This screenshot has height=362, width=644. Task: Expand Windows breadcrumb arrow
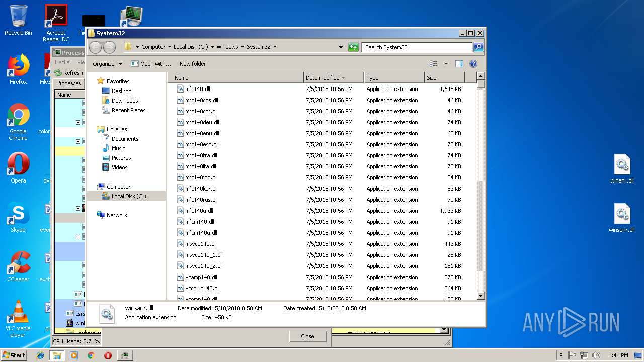tap(243, 47)
